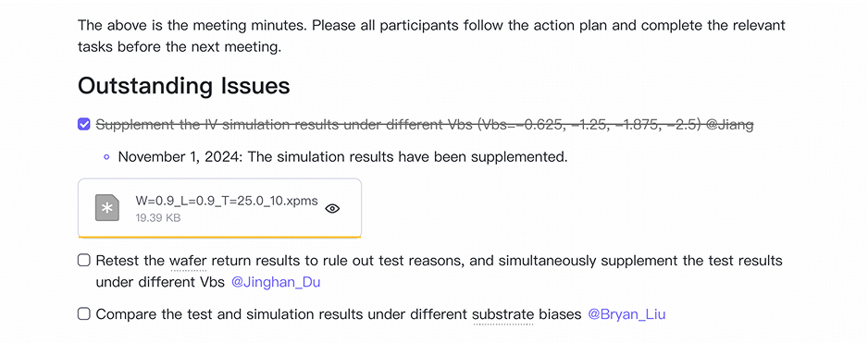Open the @Jinghan_Du mention
The height and width of the screenshot is (343, 868).
point(276,282)
